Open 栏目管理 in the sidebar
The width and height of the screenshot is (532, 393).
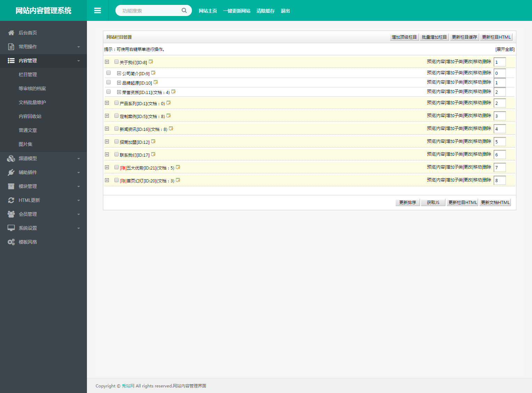(28, 74)
